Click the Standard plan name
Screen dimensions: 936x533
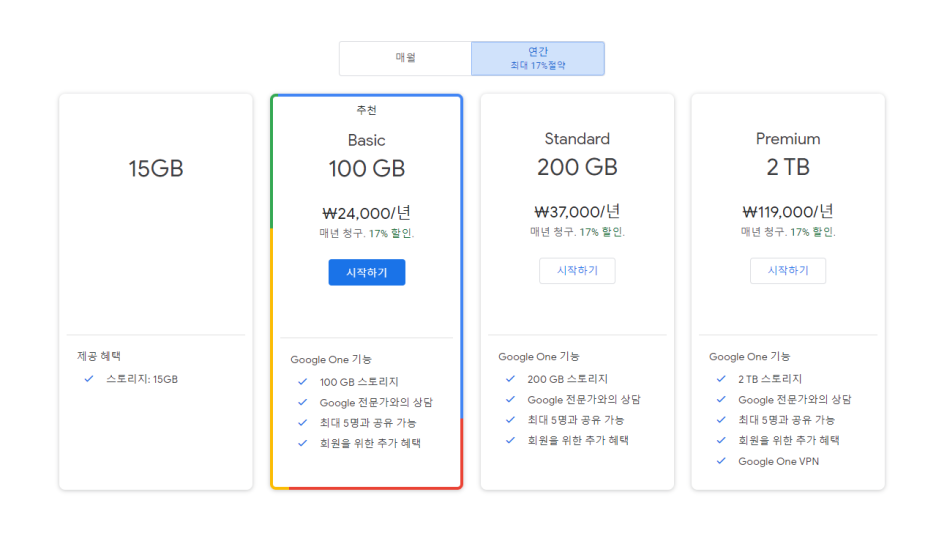[x=577, y=138]
